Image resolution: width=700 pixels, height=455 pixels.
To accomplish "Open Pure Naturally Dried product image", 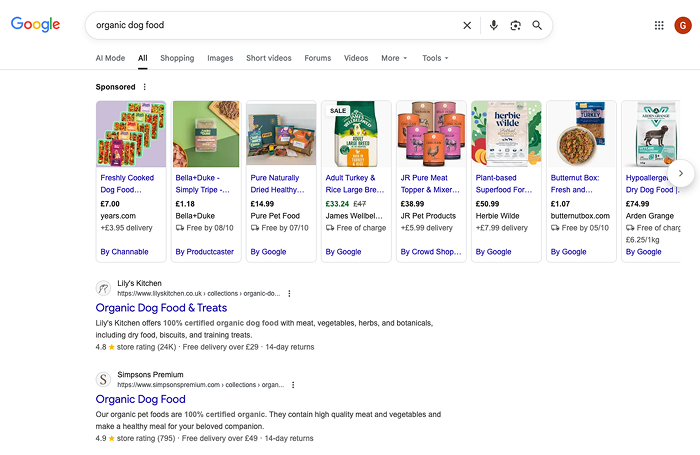I will (x=281, y=134).
